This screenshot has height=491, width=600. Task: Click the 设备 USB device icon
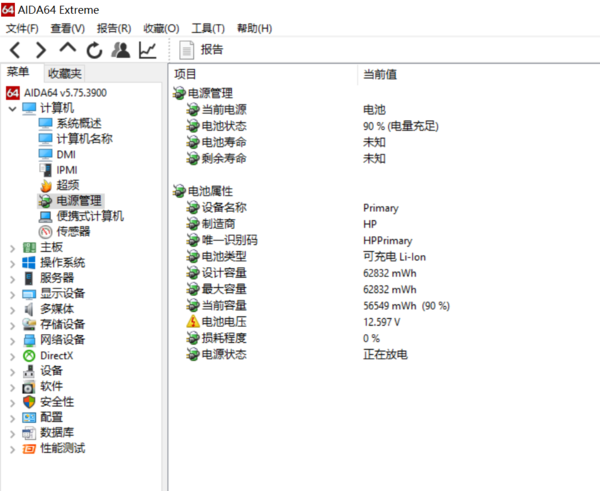coord(29,371)
